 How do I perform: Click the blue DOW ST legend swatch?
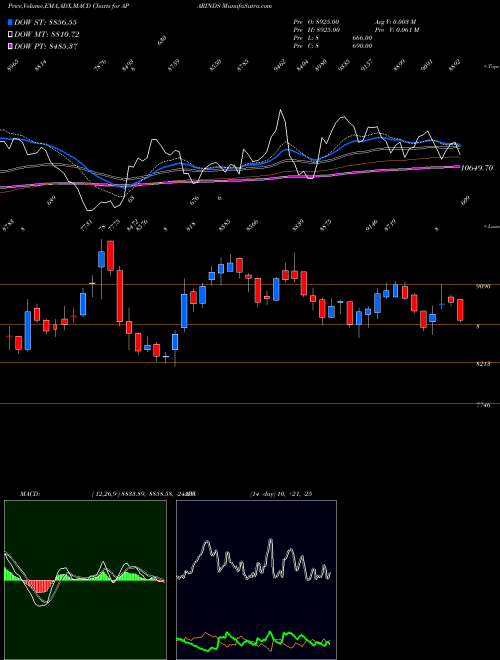pos(10,22)
